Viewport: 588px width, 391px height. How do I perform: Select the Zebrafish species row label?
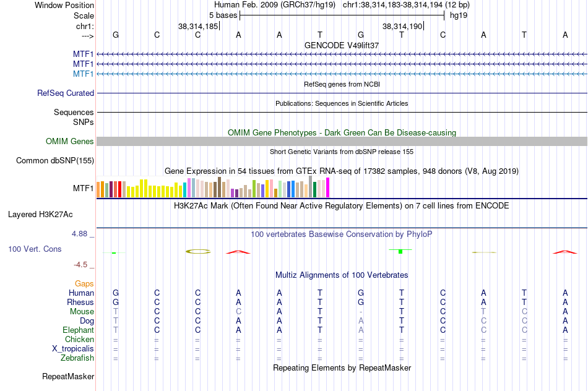pyautogui.click(x=77, y=358)
